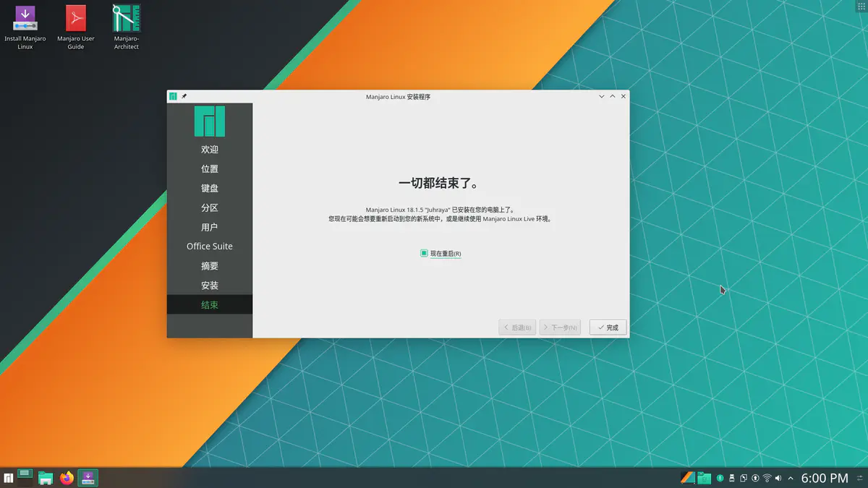The width and height of the screenshot is (868, 488).
Task: Click the 下一步(N) button
Action: tap(560, 328)
